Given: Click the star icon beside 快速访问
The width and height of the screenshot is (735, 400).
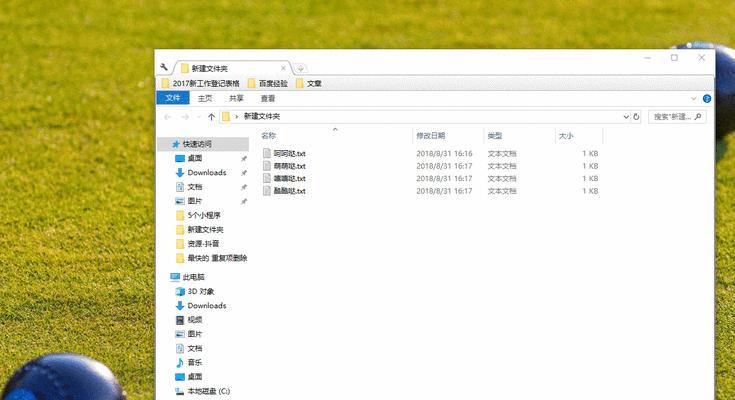Looking at the screenshot, I should point(176,144).
